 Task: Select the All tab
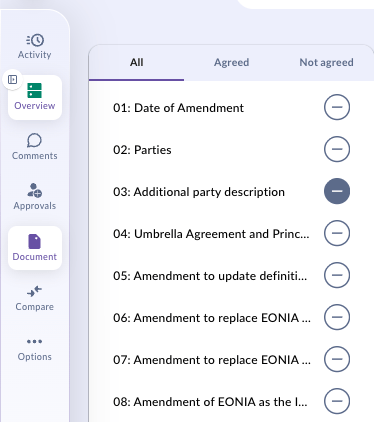coord(137,62)
